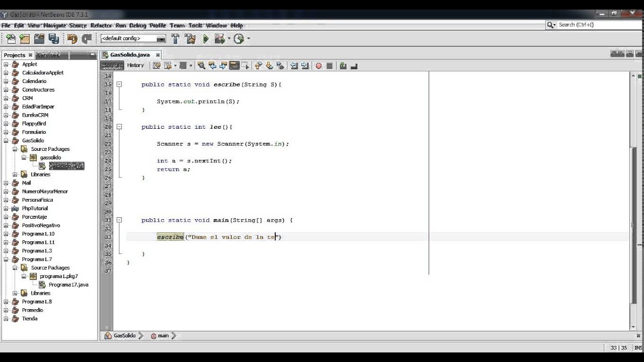Viewport: 644px width, 362px height.
Task: Select the Programa17.java file
Action: pyautogui.click(x=68, y=285)
